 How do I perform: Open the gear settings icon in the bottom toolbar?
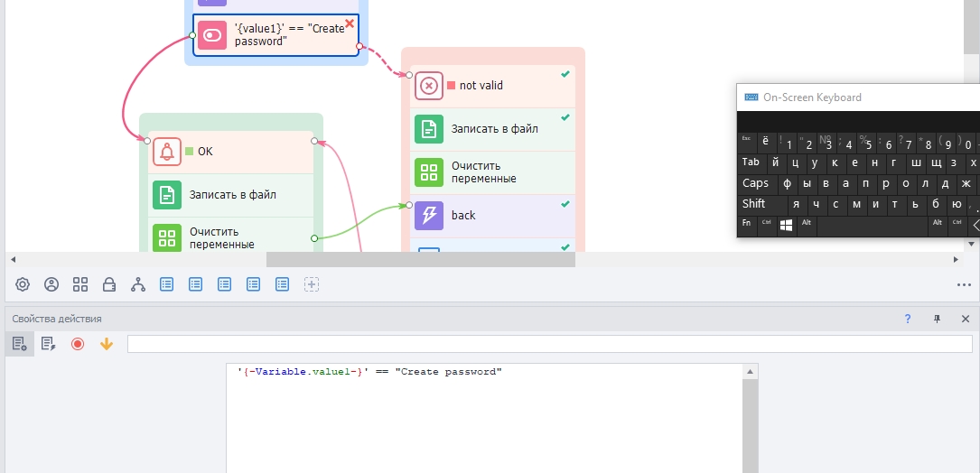click(23, 285)
